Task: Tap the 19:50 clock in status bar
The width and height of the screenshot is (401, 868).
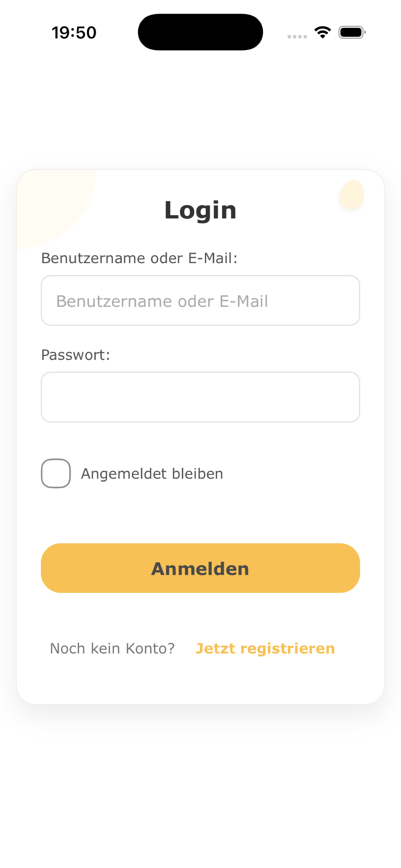Action: click(74, 33)
